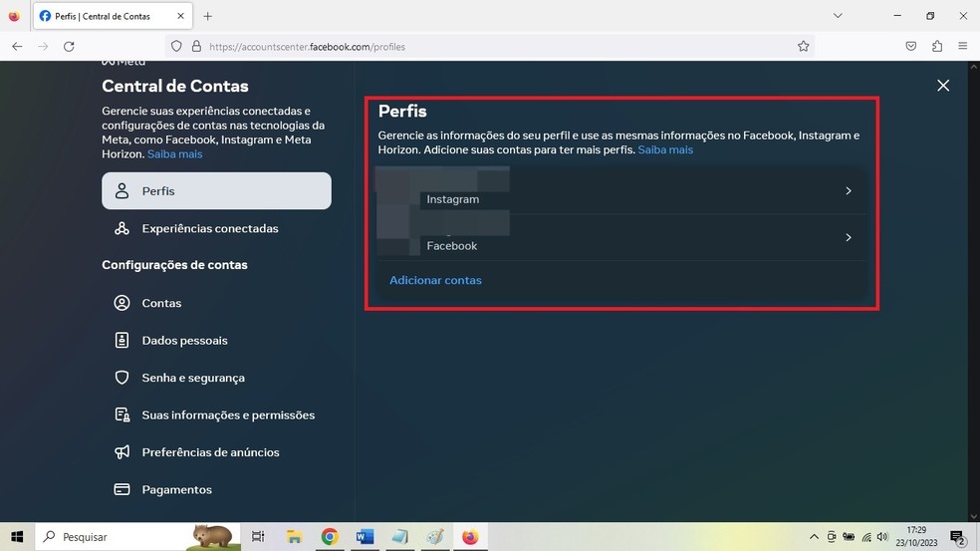Open the Extensions puzzle icon
Image resolution: width=980 pixels, height=551 pixels.
click(x=937, y=46)
